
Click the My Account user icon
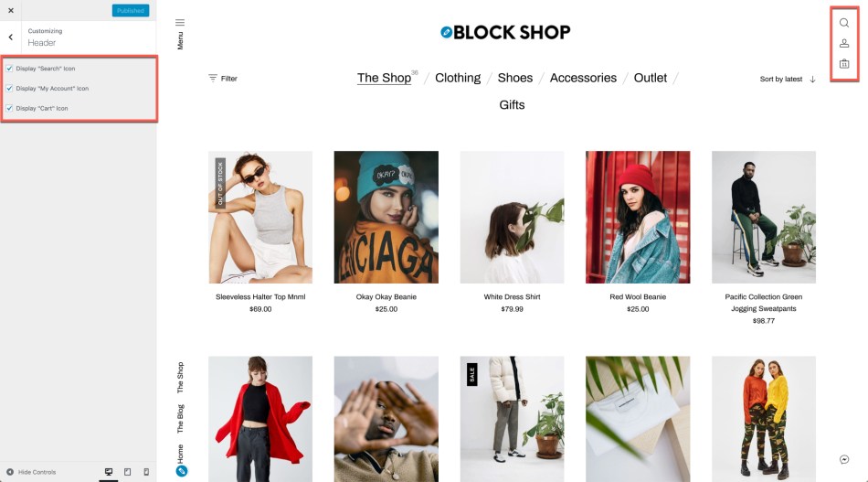(843, 43)
